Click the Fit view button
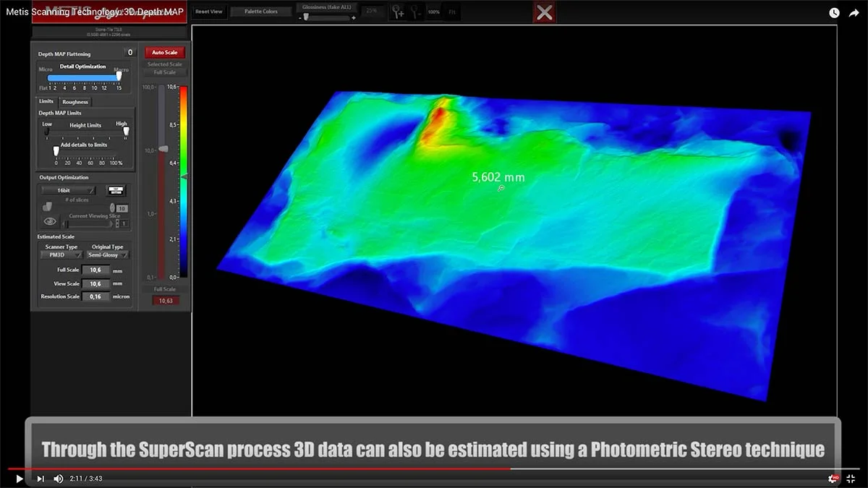The image size is (868, 488). coord(451,12)
